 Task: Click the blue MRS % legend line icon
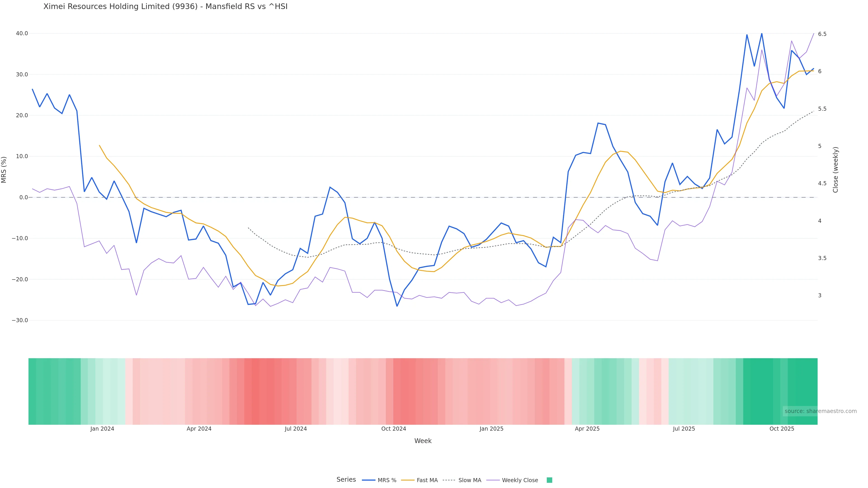[369, 480]
